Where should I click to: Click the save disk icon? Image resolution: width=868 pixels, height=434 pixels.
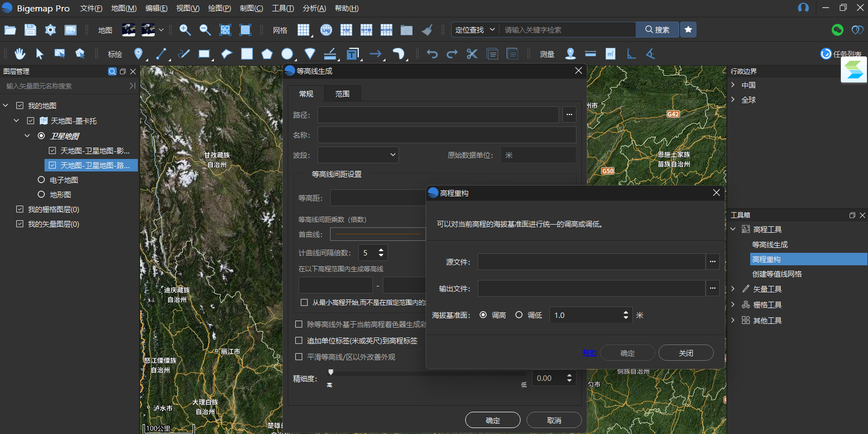point(30,30)
